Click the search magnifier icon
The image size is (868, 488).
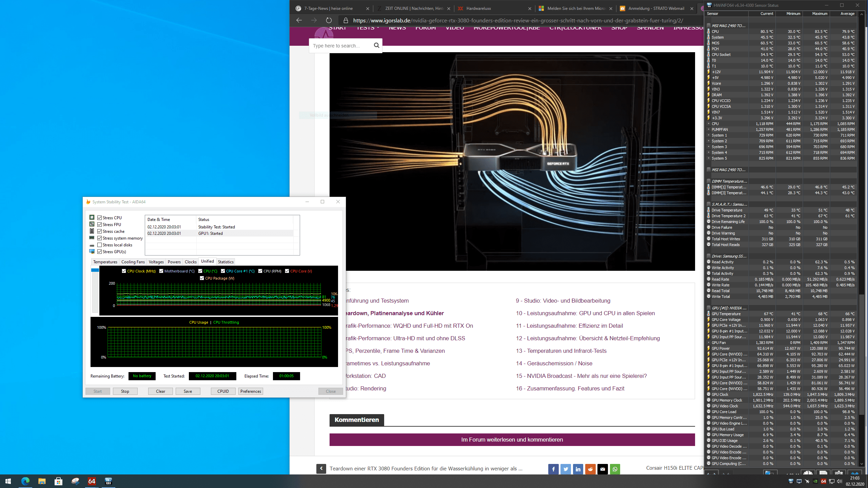376,45
